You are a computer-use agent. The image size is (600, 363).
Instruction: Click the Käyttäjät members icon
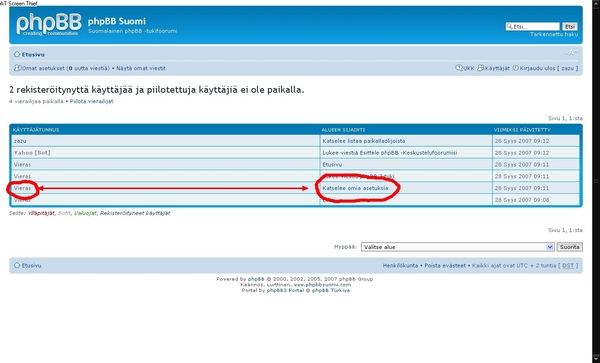click(x=480, y=68)
